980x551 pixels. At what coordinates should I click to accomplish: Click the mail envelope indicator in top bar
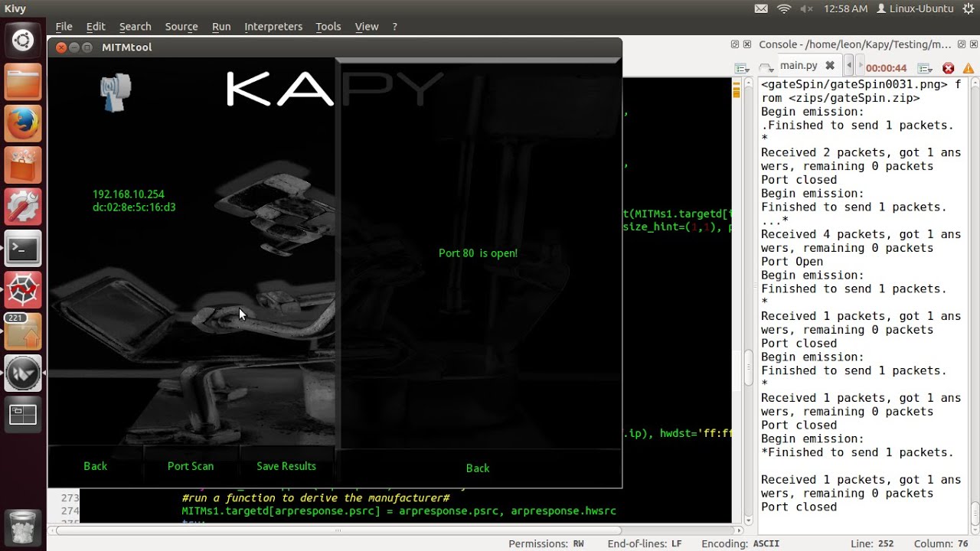(x=761, y=8)
